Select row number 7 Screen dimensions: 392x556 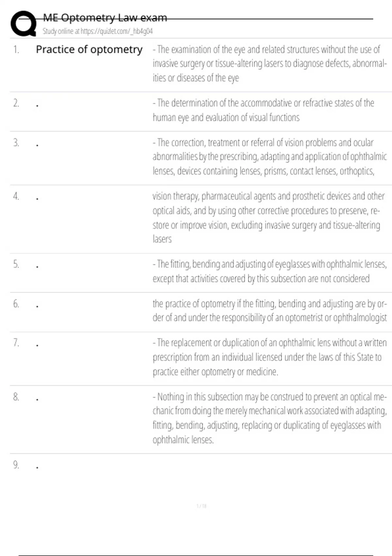point(16,342)
